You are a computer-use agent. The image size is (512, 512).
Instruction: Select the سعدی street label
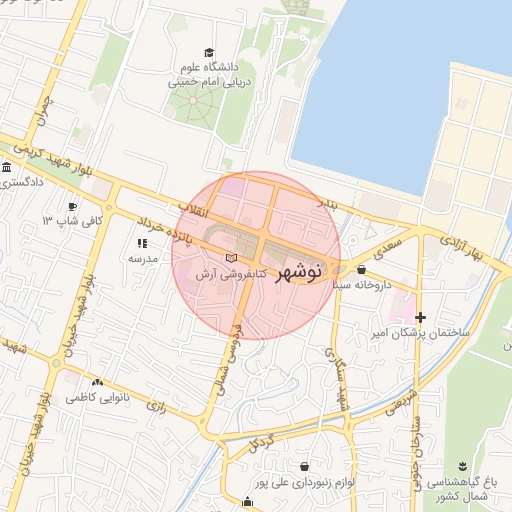tap(387, 249)
